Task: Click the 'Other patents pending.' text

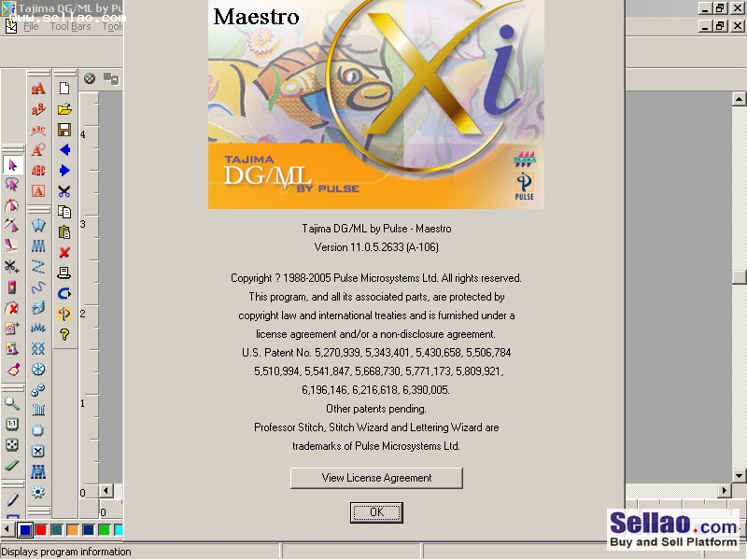Action: 376,409
